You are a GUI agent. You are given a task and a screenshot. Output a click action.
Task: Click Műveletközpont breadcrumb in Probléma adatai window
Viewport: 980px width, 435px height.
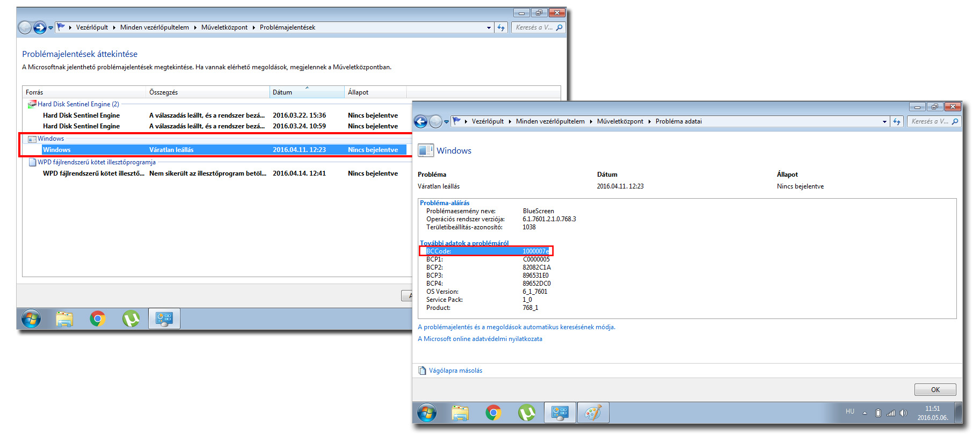[x=620, y=121]
